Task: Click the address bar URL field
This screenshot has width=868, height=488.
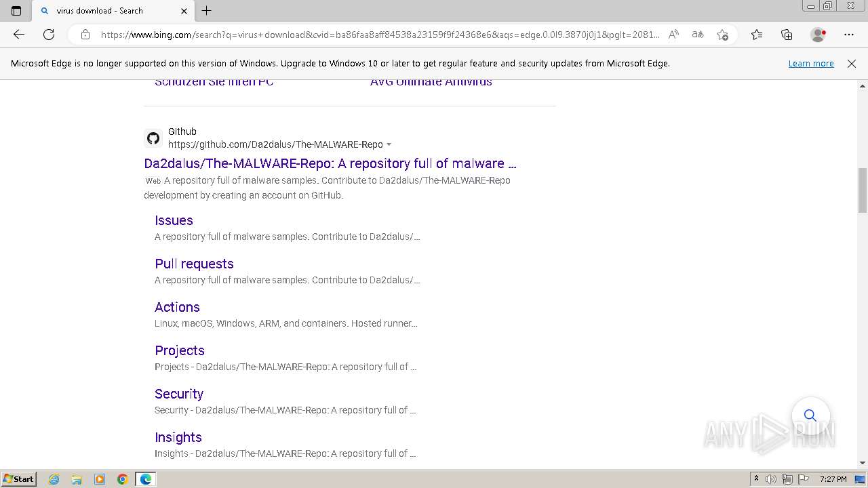Action: tap(380, 35)
